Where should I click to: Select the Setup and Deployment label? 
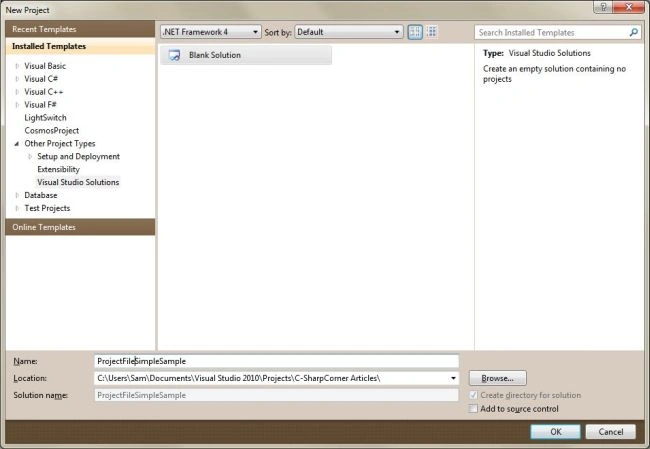[78, 156]
